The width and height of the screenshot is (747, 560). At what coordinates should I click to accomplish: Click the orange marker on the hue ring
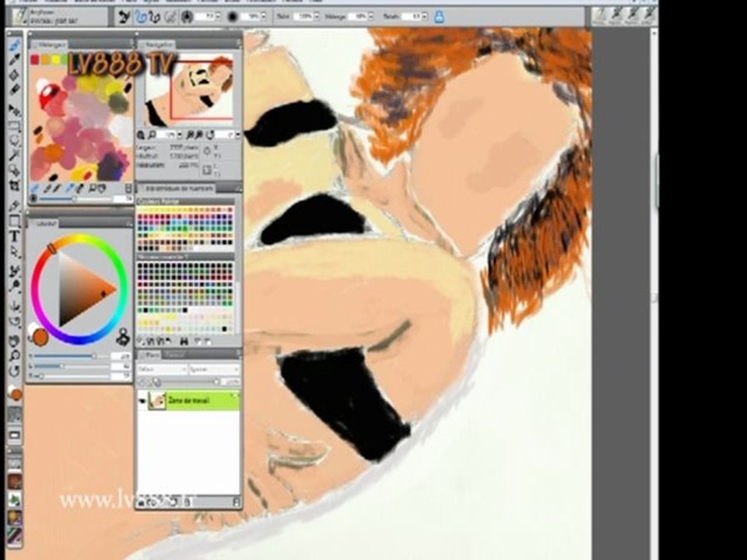(x=51, y=247)
